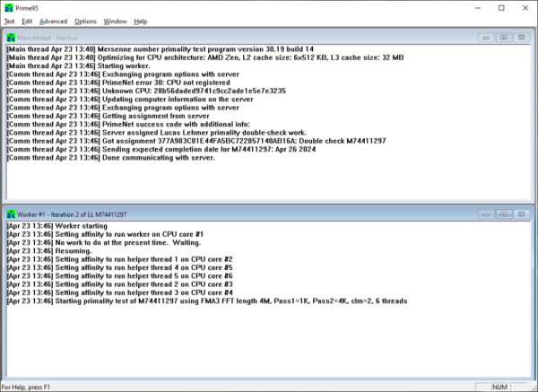The height and width of the screenshot is (392, 538).
Task: Click 'PrimeNet success code with additional info:' line
Action: (x=128, y=125)
